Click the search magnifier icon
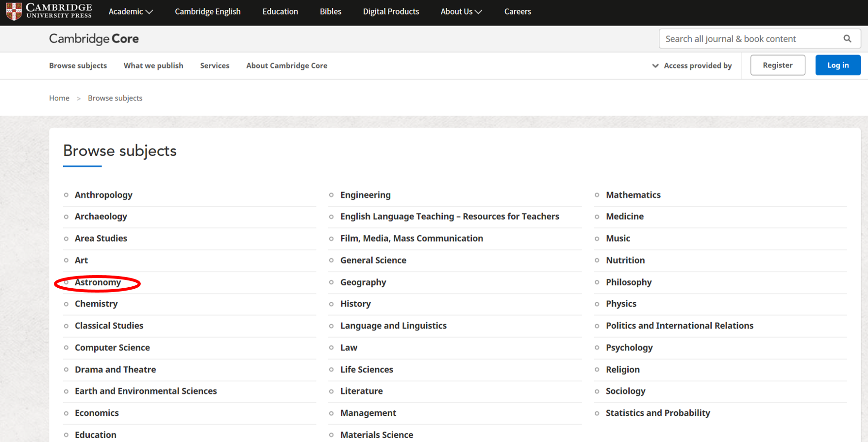 pos(847,39)
